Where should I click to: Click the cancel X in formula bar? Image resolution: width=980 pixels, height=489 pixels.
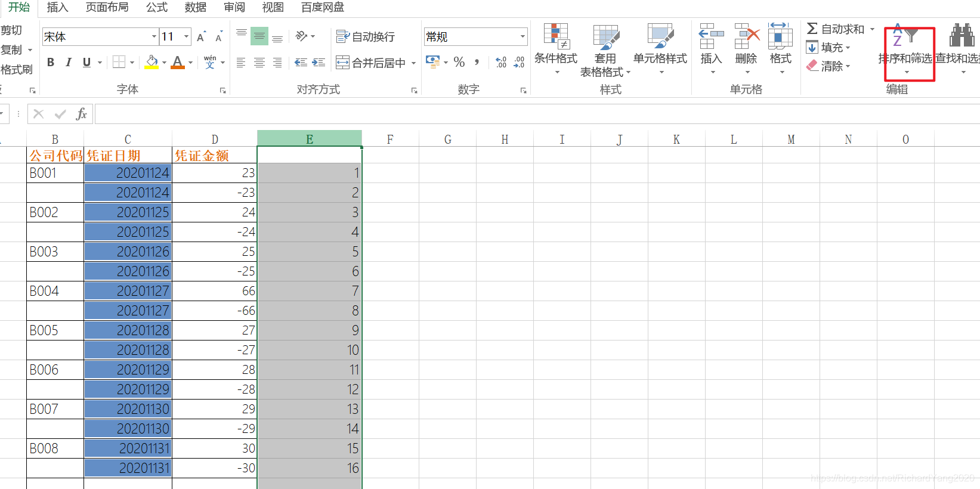(x=39, y=114)
